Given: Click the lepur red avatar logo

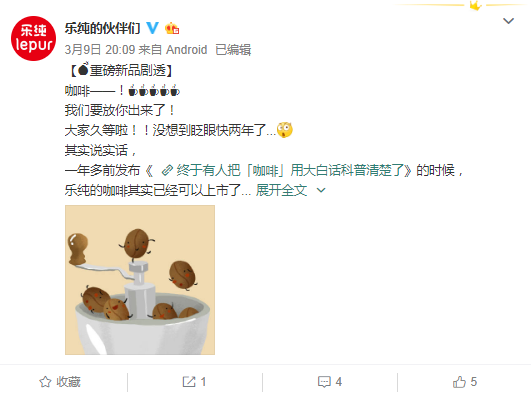Looking at the screenshot, I should pos(33,38).
